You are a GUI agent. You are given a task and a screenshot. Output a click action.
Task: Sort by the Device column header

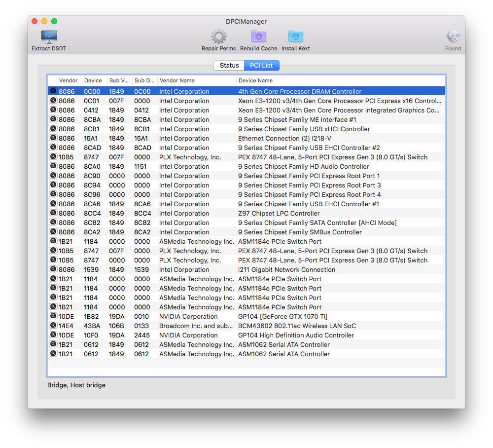click(93, 80)
